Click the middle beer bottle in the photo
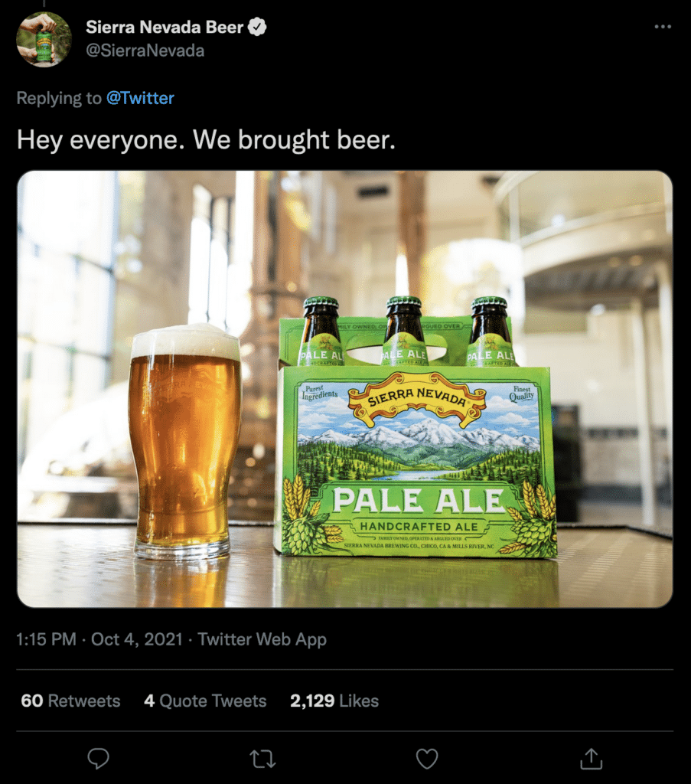The image size is (691, 784). 404,329
